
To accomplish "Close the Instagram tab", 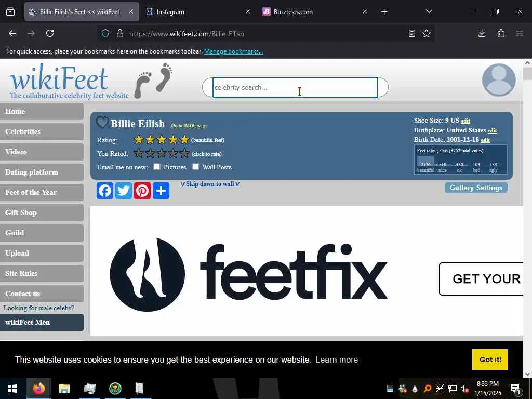I will click(x=248, y=11).
